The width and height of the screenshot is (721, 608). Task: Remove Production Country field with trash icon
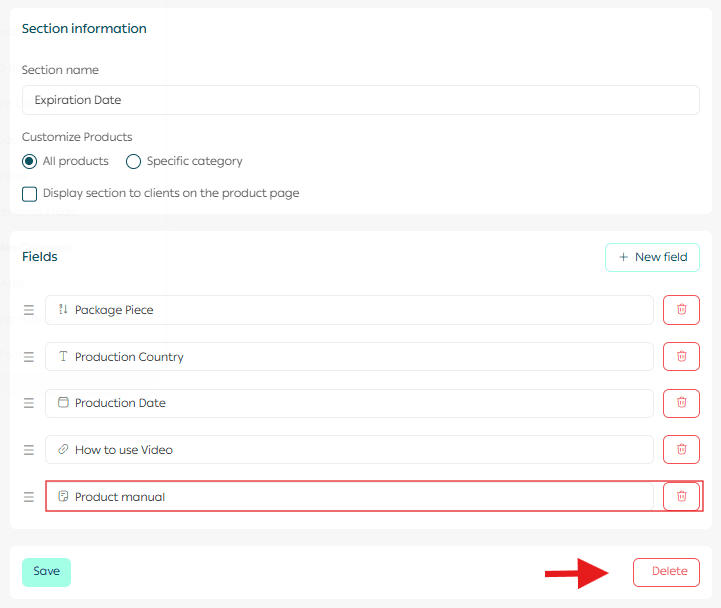(681, 357)
